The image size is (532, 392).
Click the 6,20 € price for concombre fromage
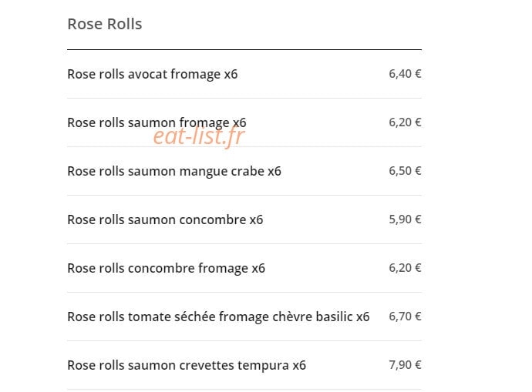pyautogui.click(x=405, y=268)
